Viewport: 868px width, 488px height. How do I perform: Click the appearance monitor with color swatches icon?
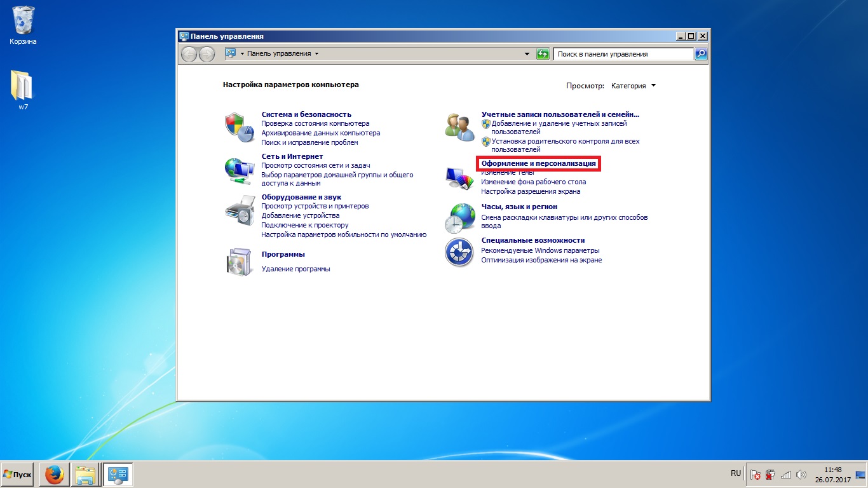[460, 178]
